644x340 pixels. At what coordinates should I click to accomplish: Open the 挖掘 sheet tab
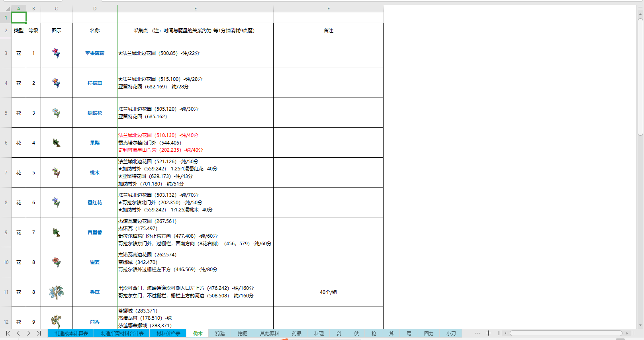click(x=242, y=333)
